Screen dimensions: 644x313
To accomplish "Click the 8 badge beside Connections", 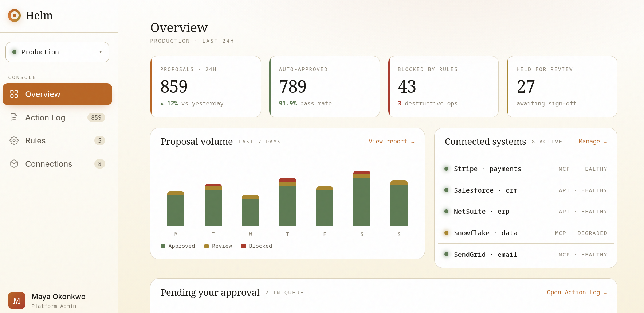I will 100,164.
